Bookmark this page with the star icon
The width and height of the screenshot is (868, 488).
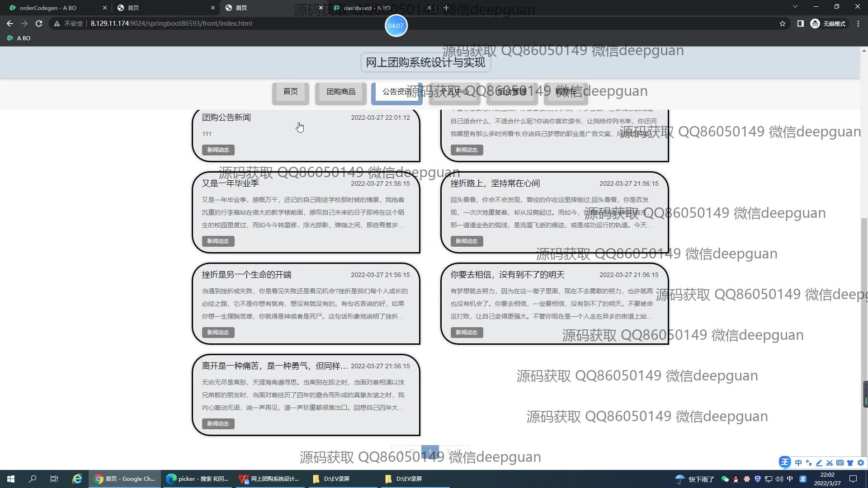(783, 23)
